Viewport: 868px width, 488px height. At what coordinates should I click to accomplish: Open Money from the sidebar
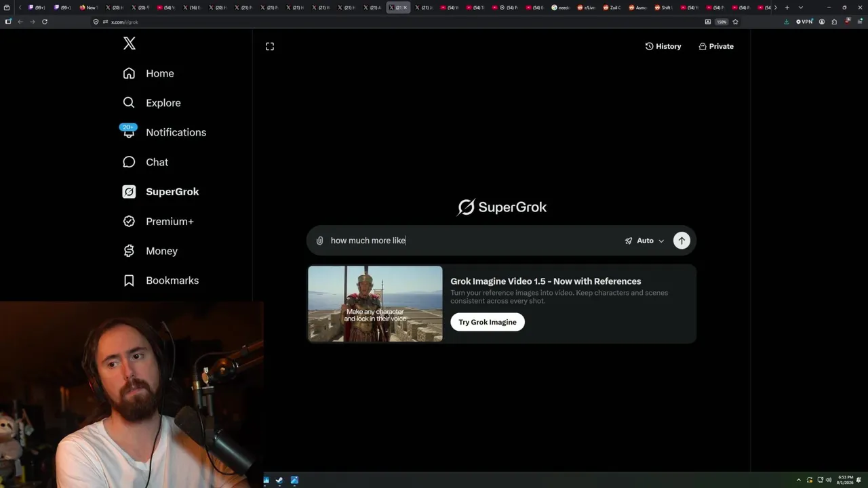(x=150, y=251)
